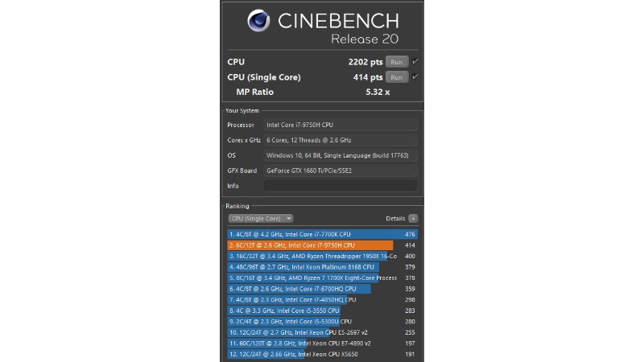
Task: Select the Intel Xeon Platinum 8168 entry
Action: coord(323,267)
